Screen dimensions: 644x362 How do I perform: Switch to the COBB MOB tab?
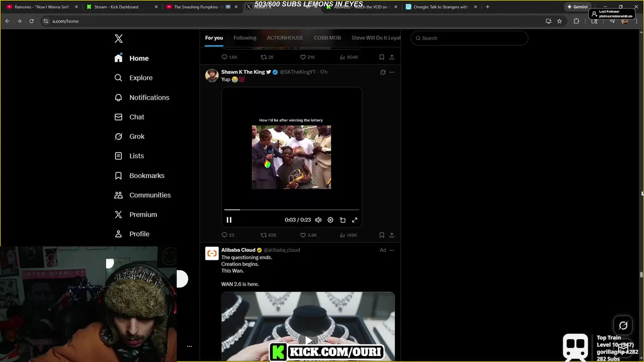(x=328, y=38)
